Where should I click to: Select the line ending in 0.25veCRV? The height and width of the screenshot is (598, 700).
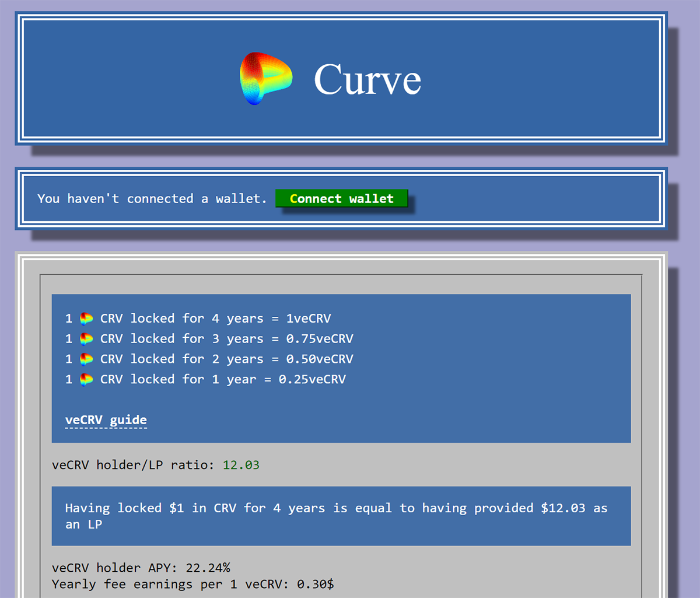pos(206,380)
